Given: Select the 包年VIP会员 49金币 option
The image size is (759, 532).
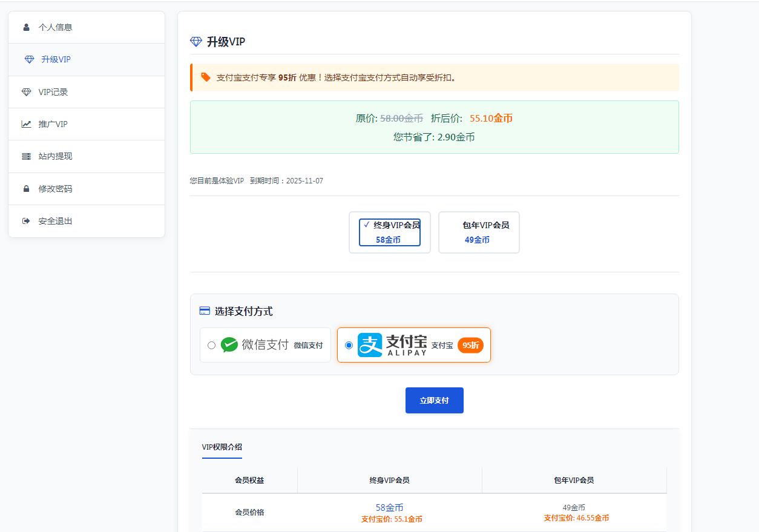Looking at the screenshot, I should [479, 232].
